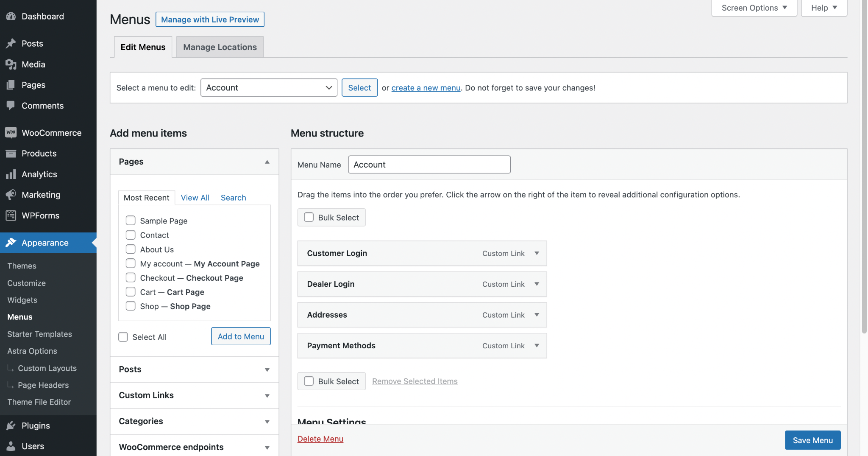
Task: Switch to the View All pages tab
Action: pyautogui.click(x=195, y=198)
